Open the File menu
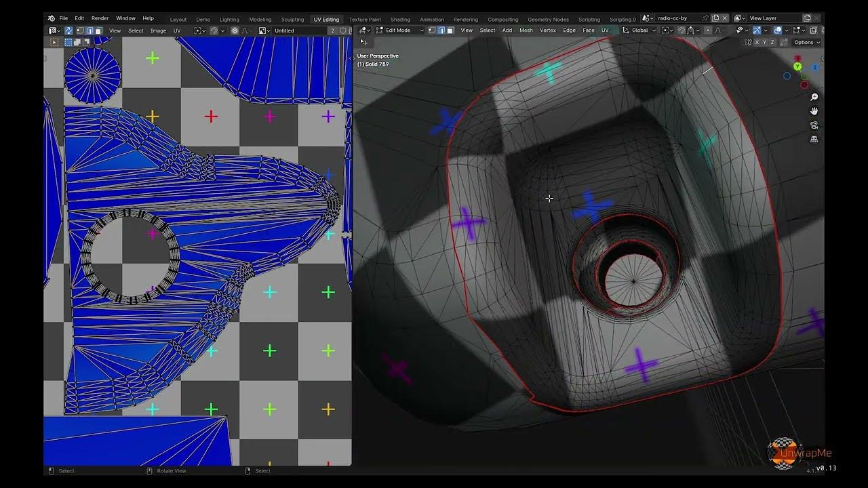 coord(64,18)
